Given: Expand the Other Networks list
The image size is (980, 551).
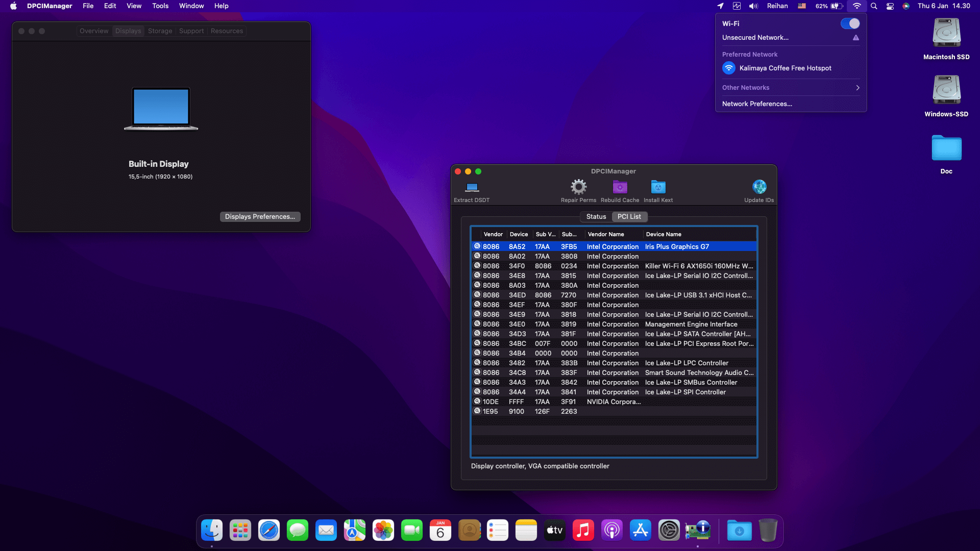Looking at the screenshot, I should pyautogui.click(x=791, y=88).
